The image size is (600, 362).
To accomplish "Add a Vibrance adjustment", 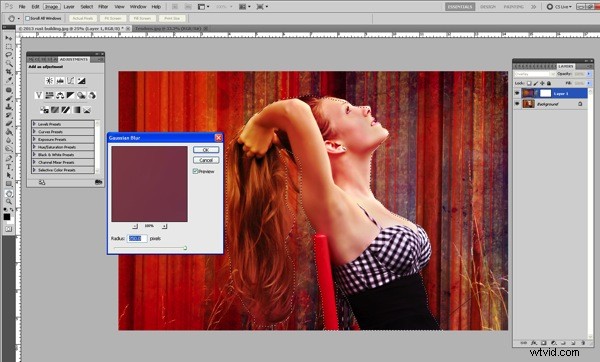I will pyautogui.click(x=39, y=95).
